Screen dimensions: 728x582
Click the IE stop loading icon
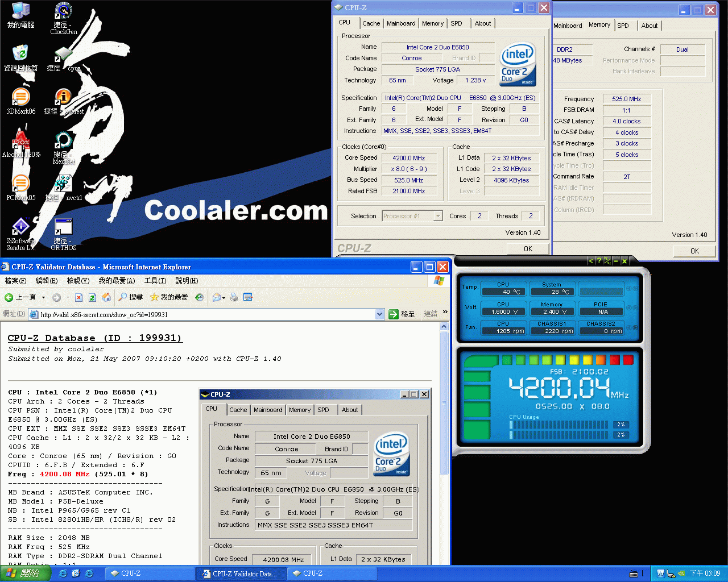(x=78, y=297)
